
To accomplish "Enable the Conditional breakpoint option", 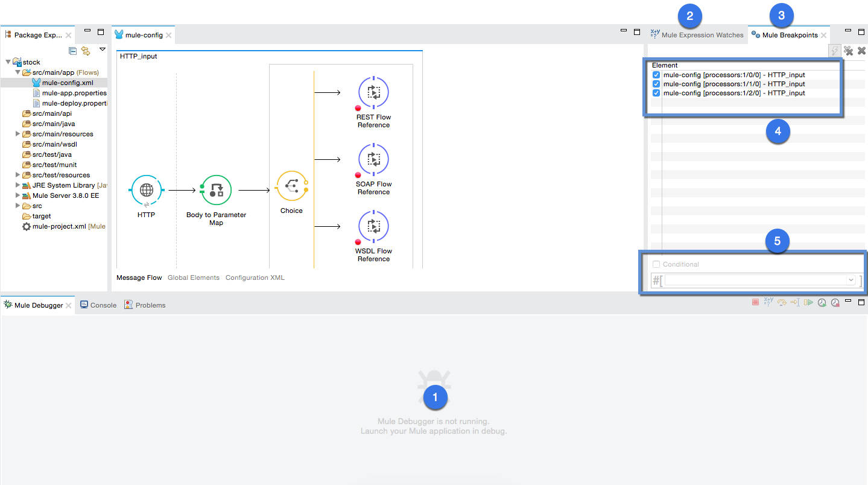I will coord(656,264).
